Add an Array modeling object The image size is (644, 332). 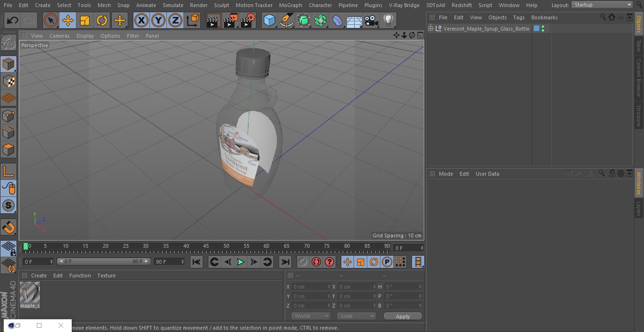[x=321, y=20]
